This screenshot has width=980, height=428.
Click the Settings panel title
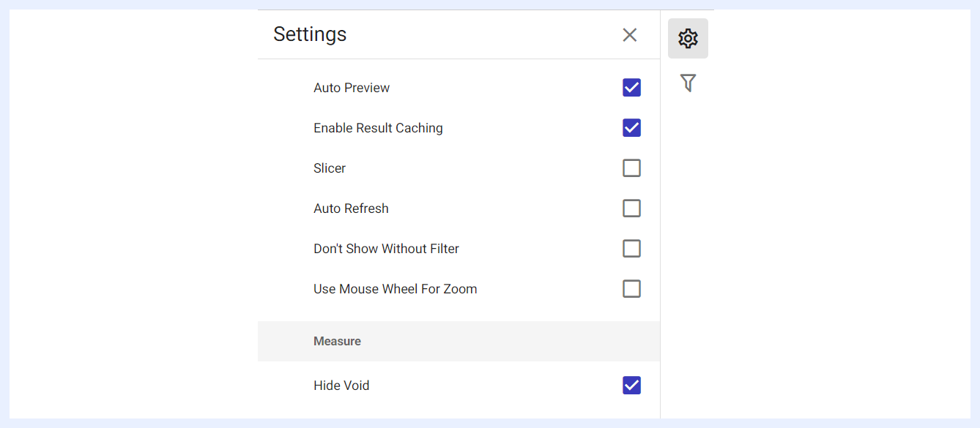pyautogui.click(x=310, y=34)
